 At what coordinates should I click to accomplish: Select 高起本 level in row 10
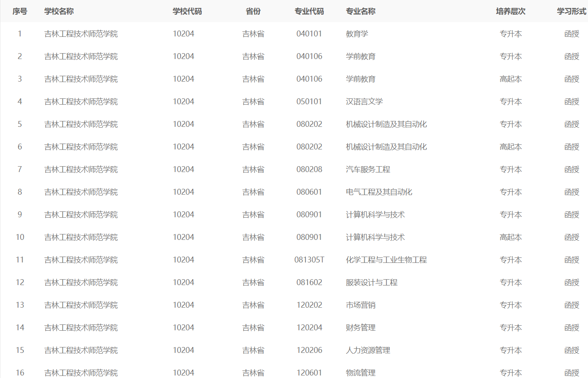coord(511,237)
